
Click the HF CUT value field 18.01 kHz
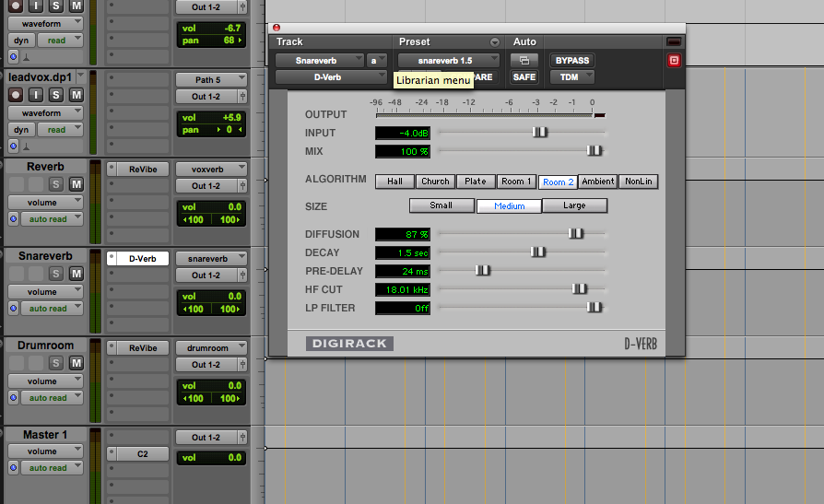click(403, 289)
